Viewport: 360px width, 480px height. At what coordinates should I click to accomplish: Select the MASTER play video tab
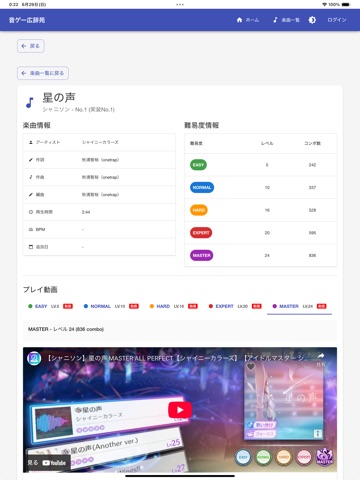click(299, 306)
